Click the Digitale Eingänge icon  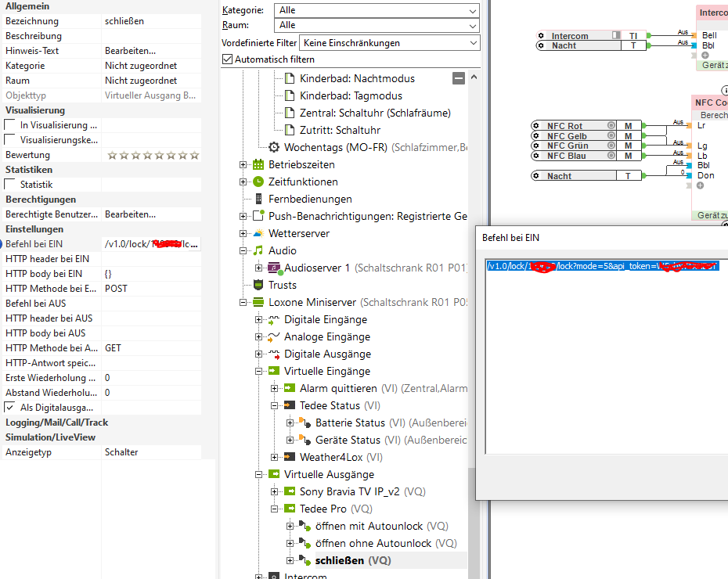click(274, 319)
